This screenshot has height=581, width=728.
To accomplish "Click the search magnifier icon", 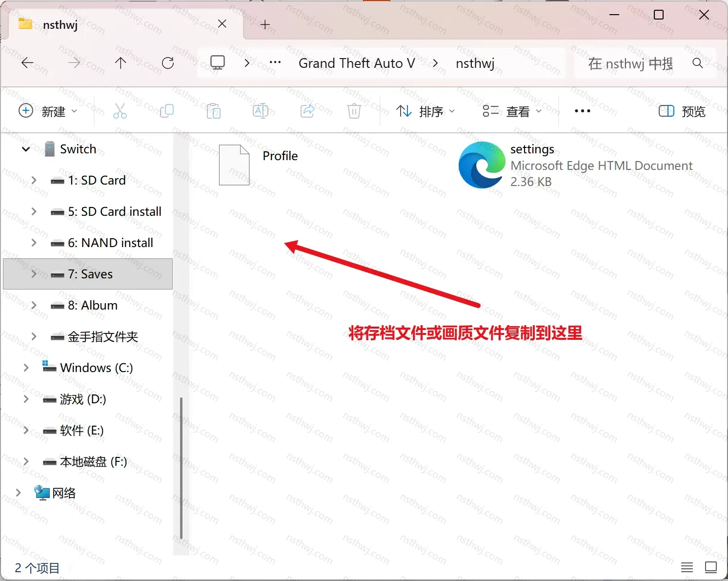I will (x=698, y=63).
